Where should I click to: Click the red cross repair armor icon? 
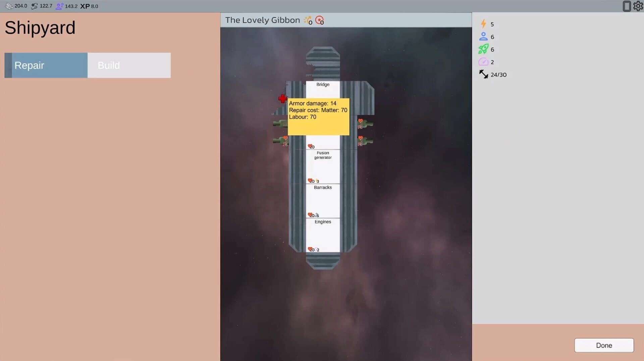(283, 98)
